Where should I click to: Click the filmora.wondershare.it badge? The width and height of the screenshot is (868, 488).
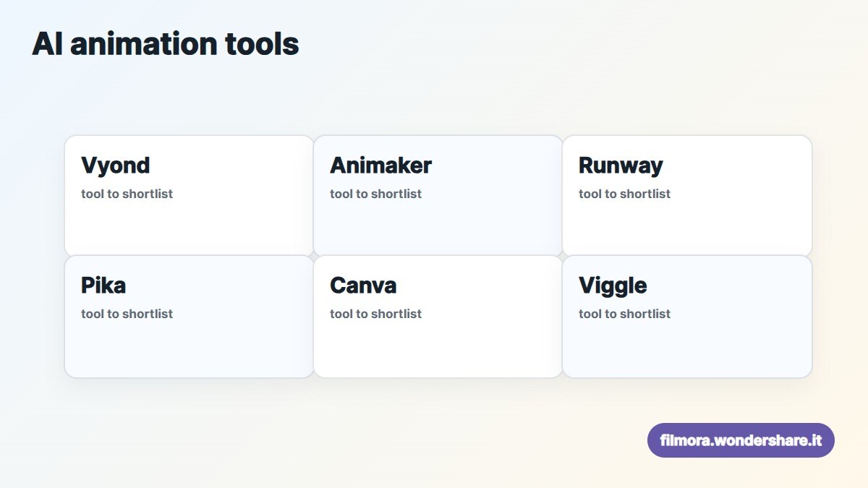(741, 440)
